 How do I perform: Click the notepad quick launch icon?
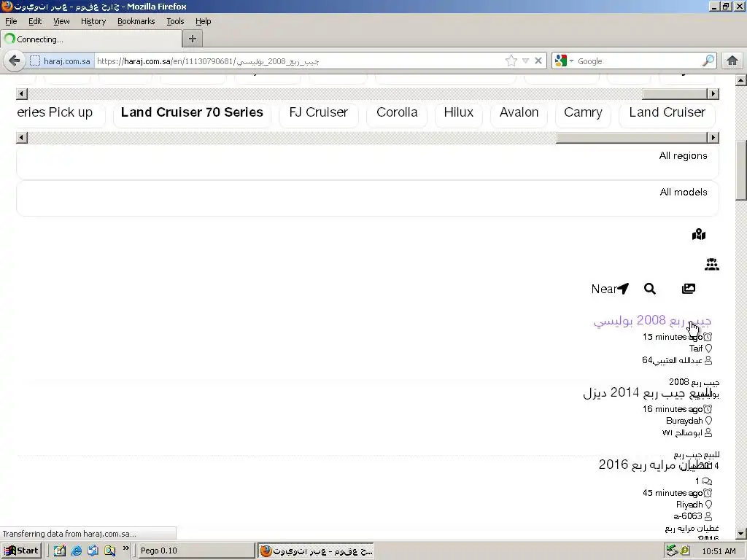[60, 551]
